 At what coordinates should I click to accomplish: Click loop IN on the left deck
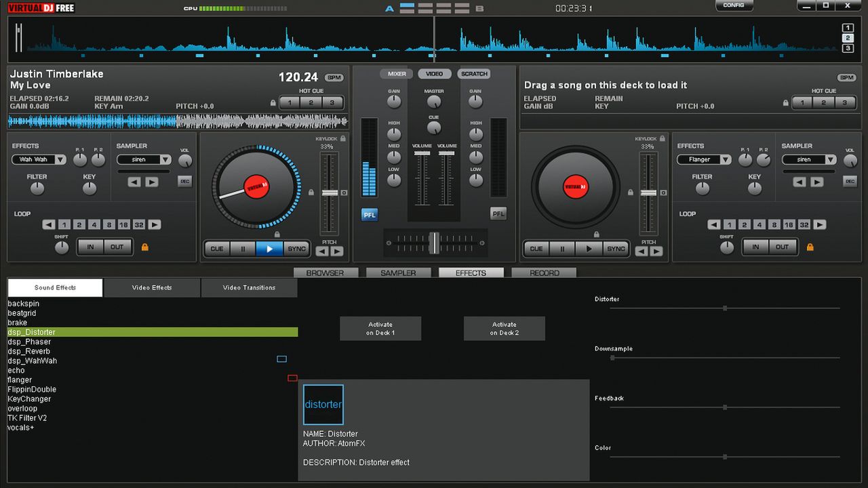pos(90,247)
